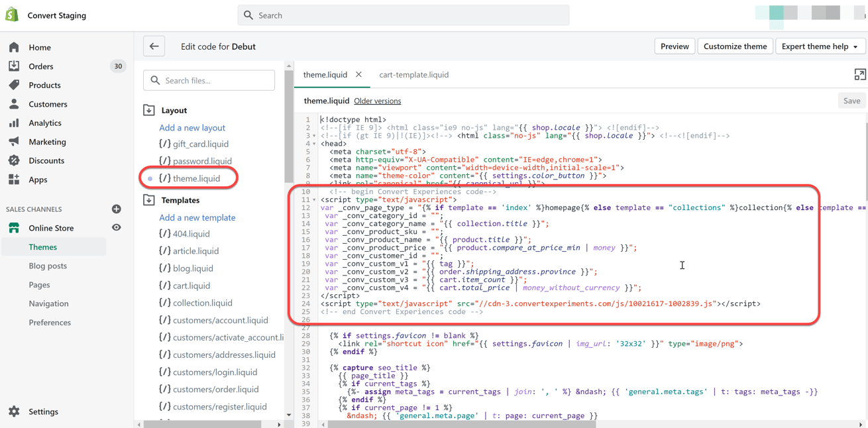Image resolution: width=868 pixels, height=428 pixels.
Task: Close the theme.liquid editor tab
Action: pos(358,75)
